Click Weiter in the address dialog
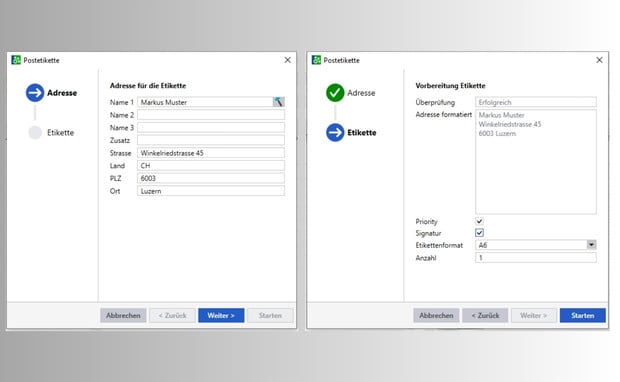Viewport: 620px width, 382px height. coord(221,315)
